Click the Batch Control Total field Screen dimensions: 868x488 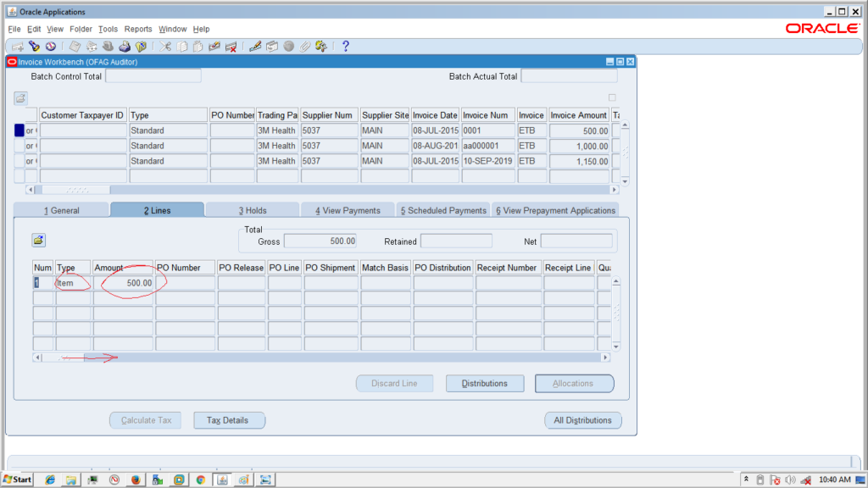click(x=153, y=76)
